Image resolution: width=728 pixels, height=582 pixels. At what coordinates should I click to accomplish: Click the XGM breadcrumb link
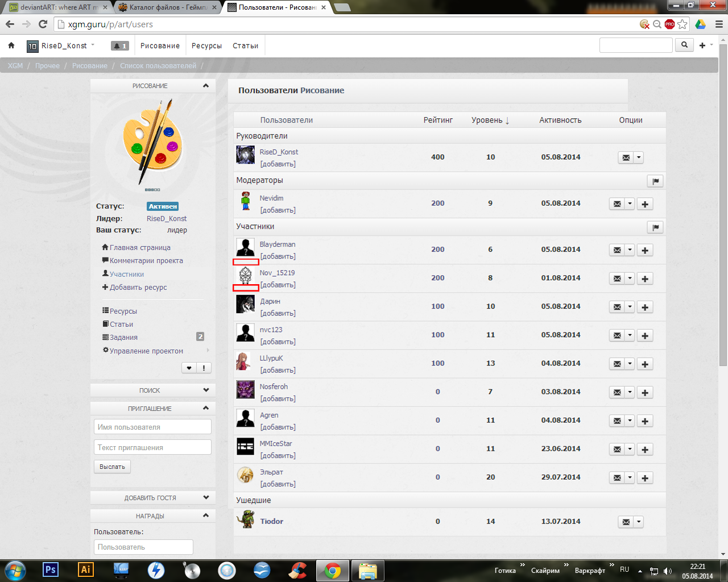tap(15, 65)
